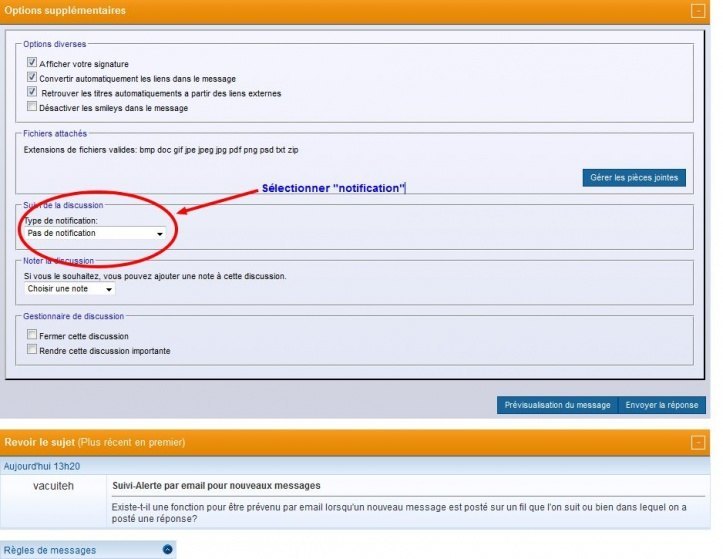
Task: Check Fermer cette discussion box
Action: click(x=33, y=336)
